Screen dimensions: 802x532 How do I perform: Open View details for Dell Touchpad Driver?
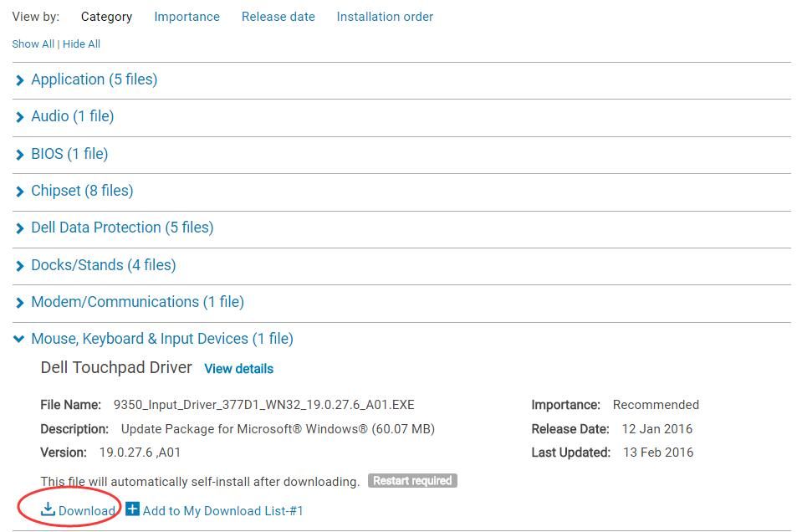pyautogui.click(x=238, y=369)
